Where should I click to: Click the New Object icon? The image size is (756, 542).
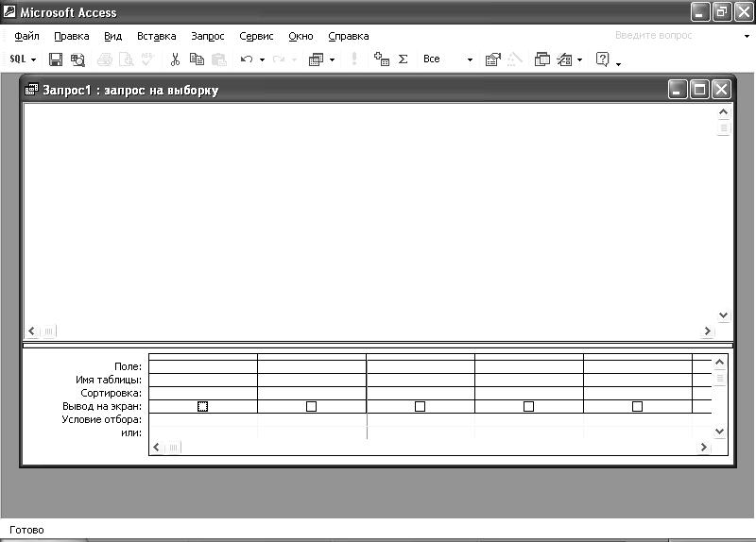coord(564,59)
